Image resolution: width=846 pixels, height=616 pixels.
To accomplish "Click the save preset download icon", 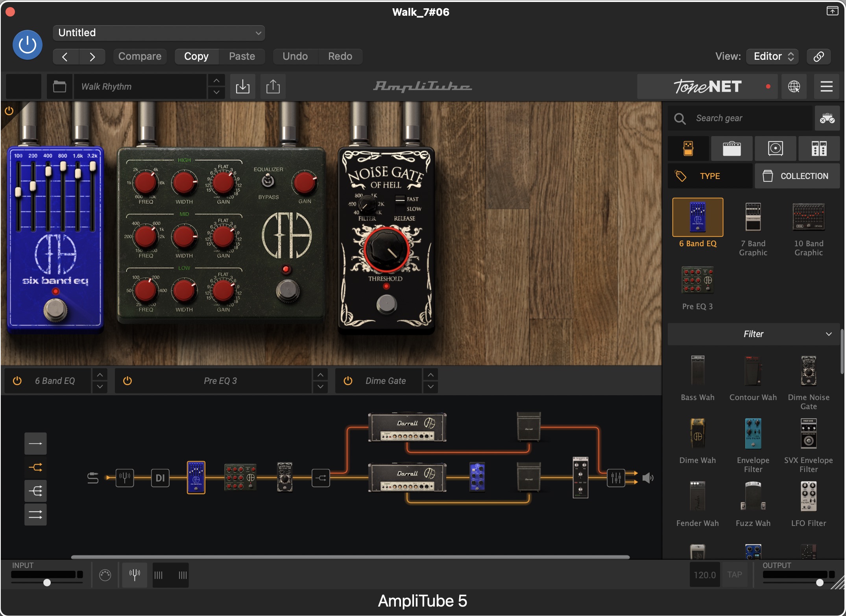I will point(243,87).
